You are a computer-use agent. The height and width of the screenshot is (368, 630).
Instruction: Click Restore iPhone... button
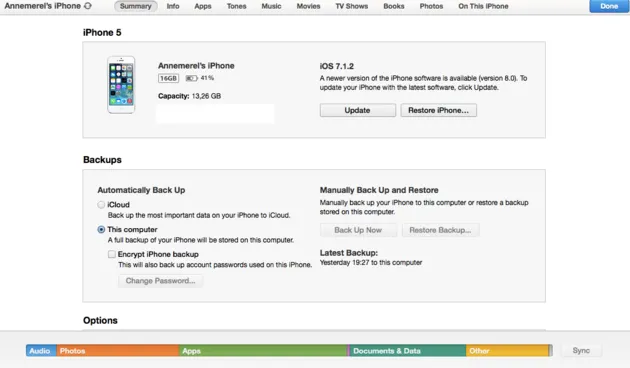tap(438, 110)
